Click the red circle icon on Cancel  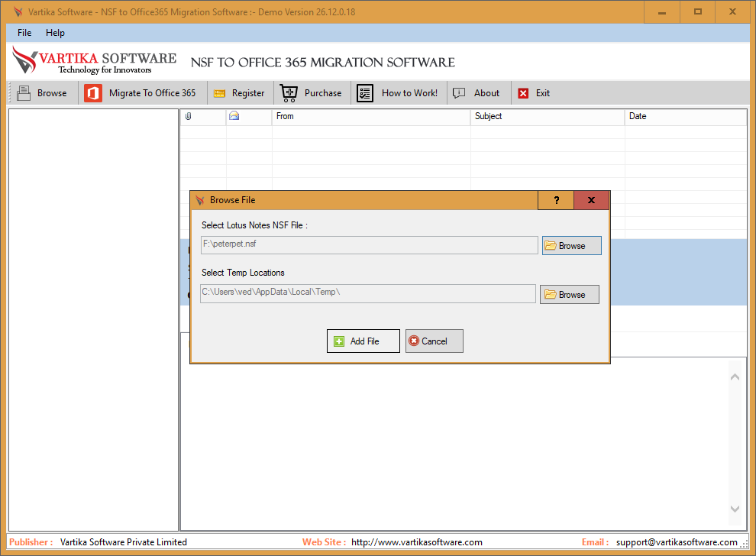[x=414, y=341]
